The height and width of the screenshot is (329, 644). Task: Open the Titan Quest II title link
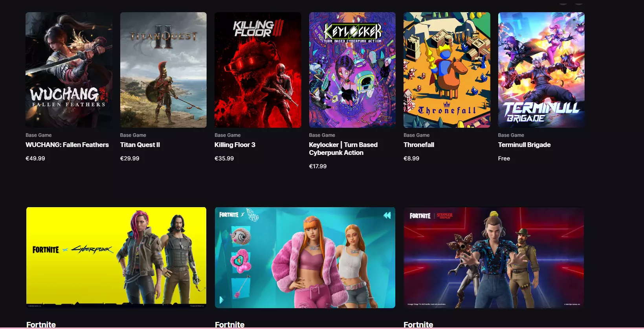pyautogui.click(x=140, y=145)
